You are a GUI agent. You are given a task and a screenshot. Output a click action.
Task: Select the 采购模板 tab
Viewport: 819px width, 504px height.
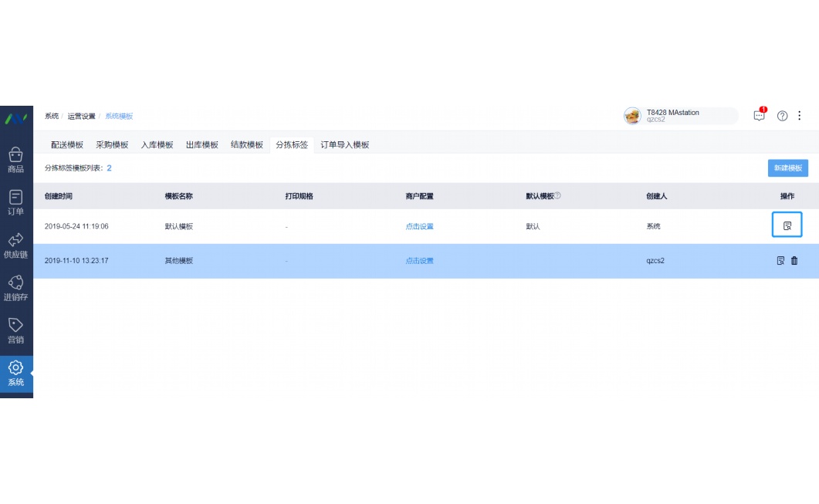tap(112, 144)
